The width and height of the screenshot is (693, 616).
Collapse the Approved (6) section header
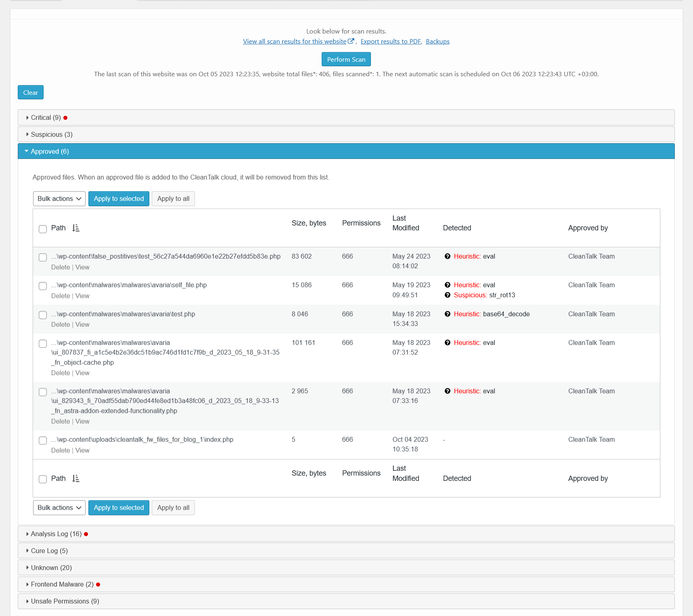tap(346, 151)
